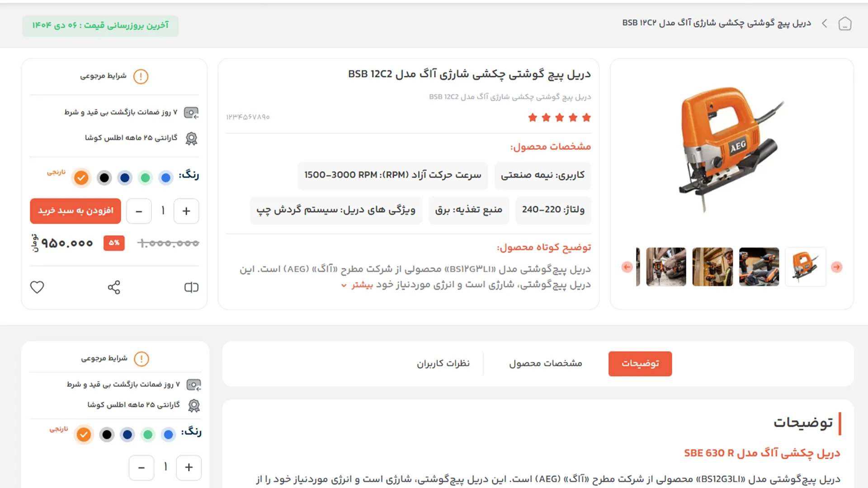This screenshot has width=868, height=488.
Task: Click the five-star rating
Action: point(560,117)
